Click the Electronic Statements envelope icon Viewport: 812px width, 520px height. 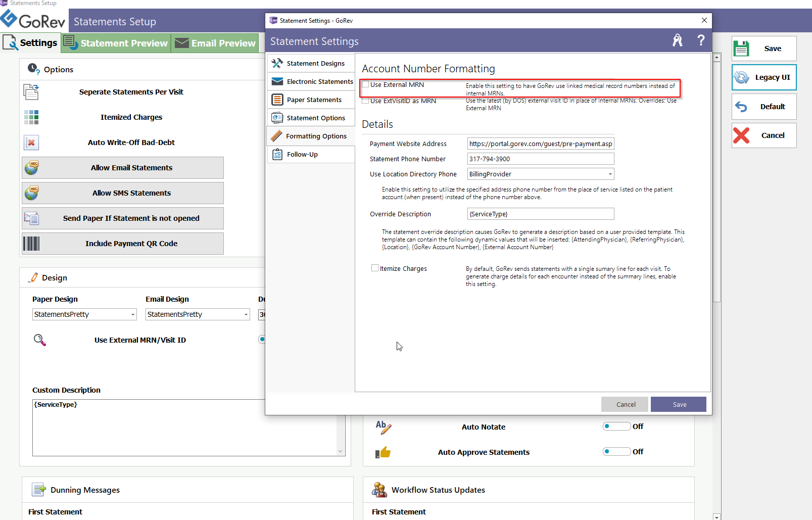click(277, 81)
